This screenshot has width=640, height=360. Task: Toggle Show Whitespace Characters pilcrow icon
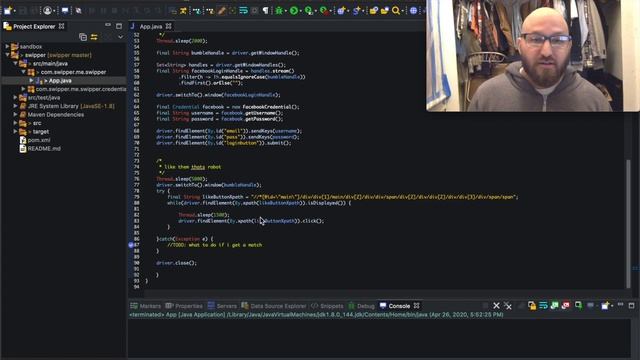266,11
